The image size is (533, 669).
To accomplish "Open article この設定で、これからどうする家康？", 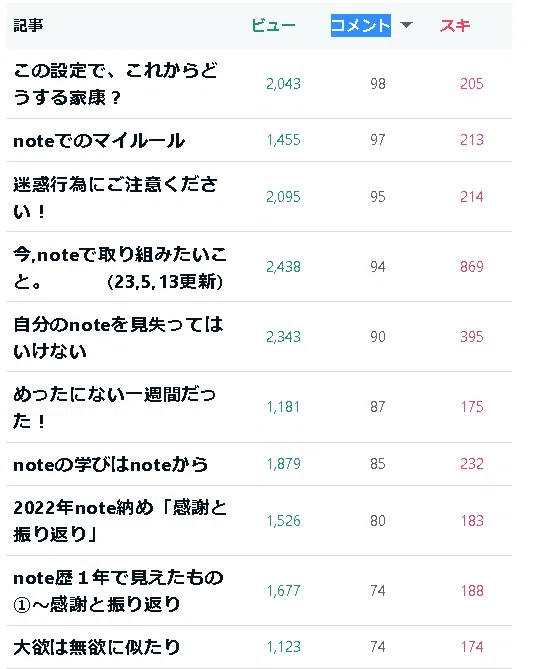I will tap(116, 84).
